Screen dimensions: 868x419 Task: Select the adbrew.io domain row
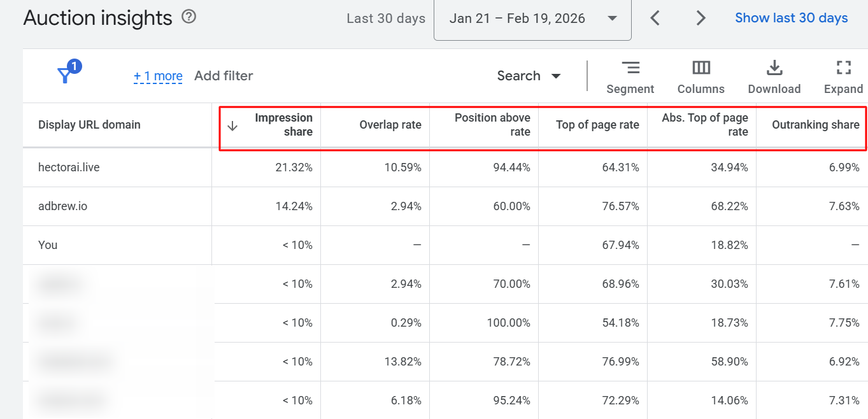(62, 206)
